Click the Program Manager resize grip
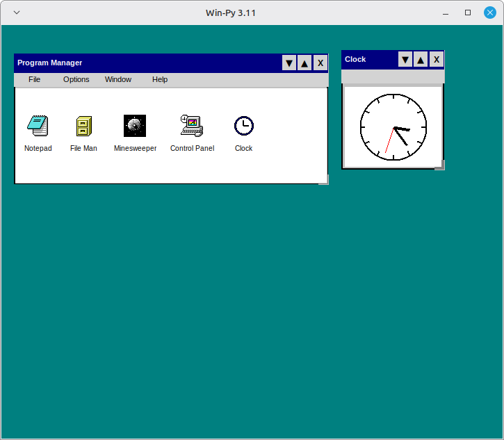The height and width of the screenshot is (440, 504). coord(323,180)
